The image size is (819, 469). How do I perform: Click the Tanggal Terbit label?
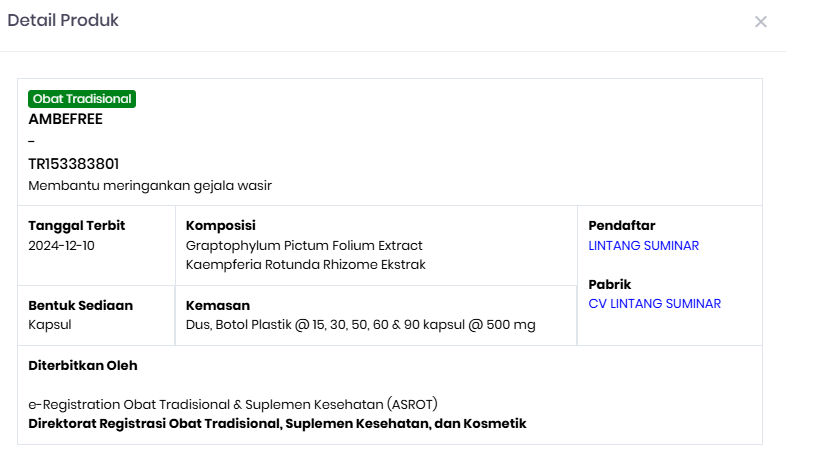77,226
